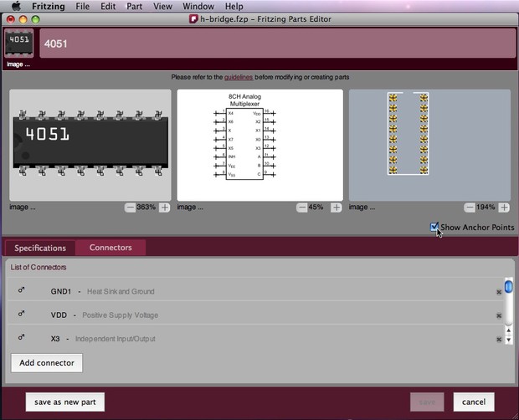This screenshot has height=420, width=519.
Task: Open the Edit menu
Action: tap(108, 7)
